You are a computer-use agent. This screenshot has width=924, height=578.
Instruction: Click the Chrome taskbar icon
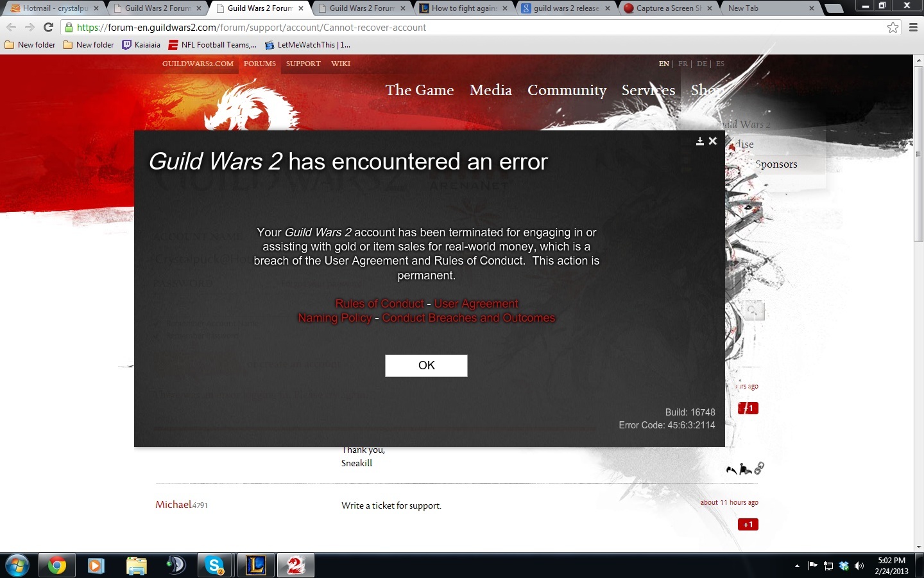[56, 566]
